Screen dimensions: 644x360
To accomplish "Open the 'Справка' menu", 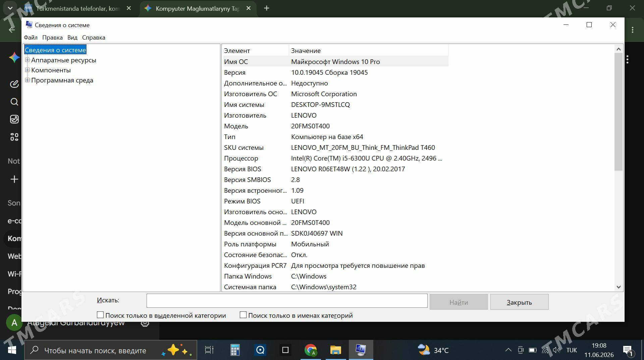I will (x=94, y=38).
